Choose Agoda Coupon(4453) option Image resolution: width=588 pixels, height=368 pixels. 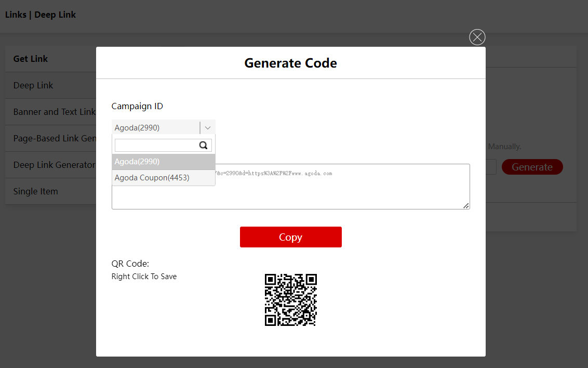[x=164, y=177]
